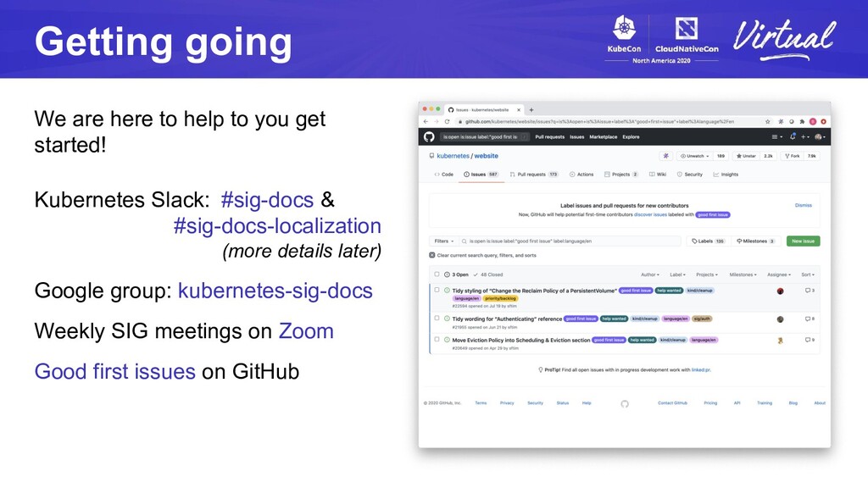Screen dimensions: 868x488
Task: Open the plus create-new dropdown in header
Action: point(805,136)
